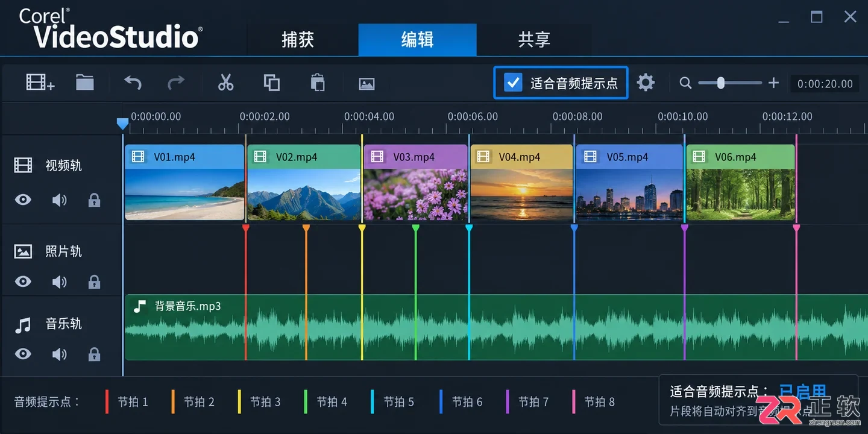The width and height of the screenshot is (868, 434).
Task: Cut with the scissors tool
Action: 225,83
